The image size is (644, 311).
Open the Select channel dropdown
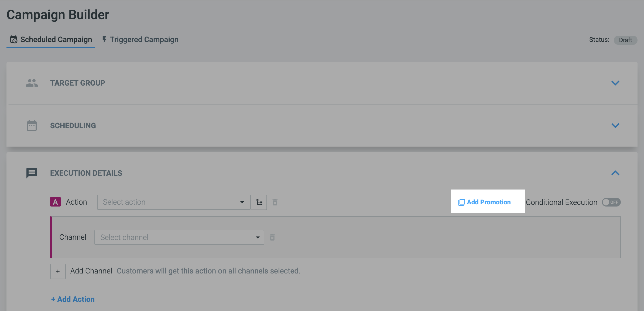point(179,237)
